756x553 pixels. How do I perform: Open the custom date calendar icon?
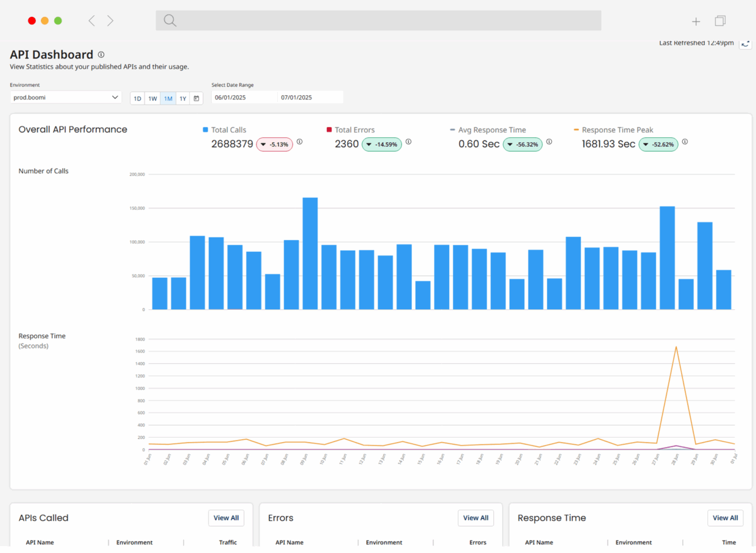[196, 98]
